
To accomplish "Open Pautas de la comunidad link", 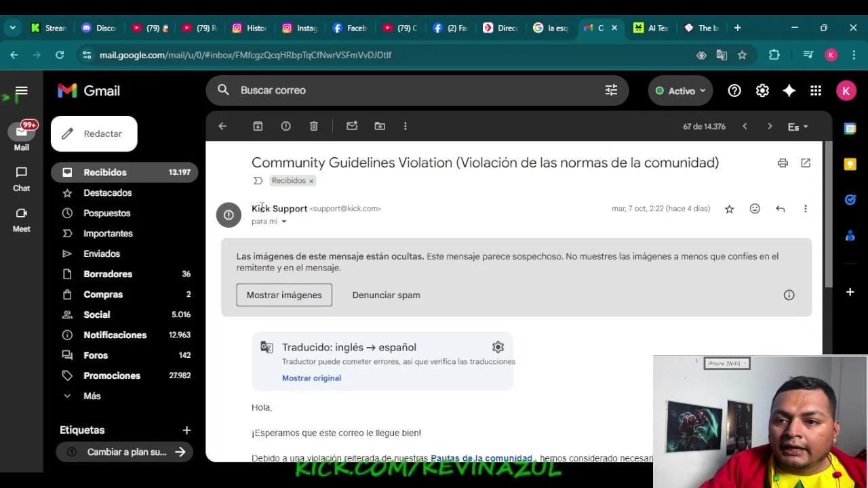I will coord(481,459).
